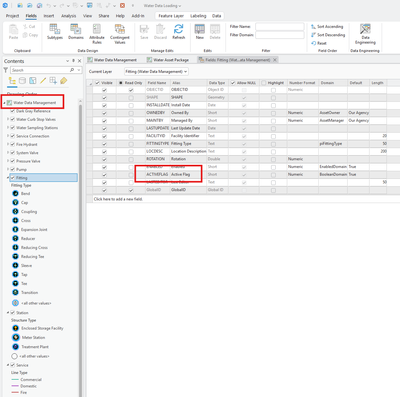Viewport: 400px width, 397px height.
Task: Close the Fields: Fitting tab
Action: (x=275, y=60)
